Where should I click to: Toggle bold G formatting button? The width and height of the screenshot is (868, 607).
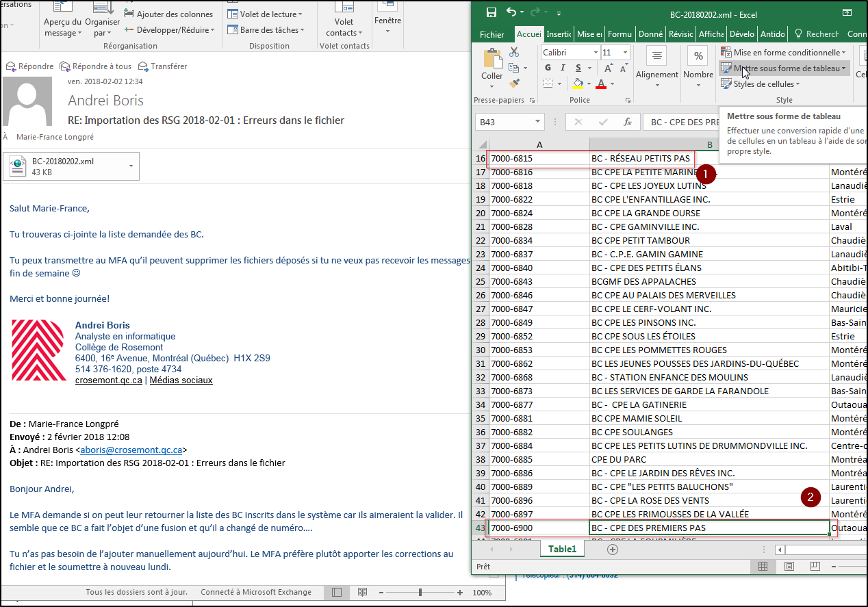548,68
